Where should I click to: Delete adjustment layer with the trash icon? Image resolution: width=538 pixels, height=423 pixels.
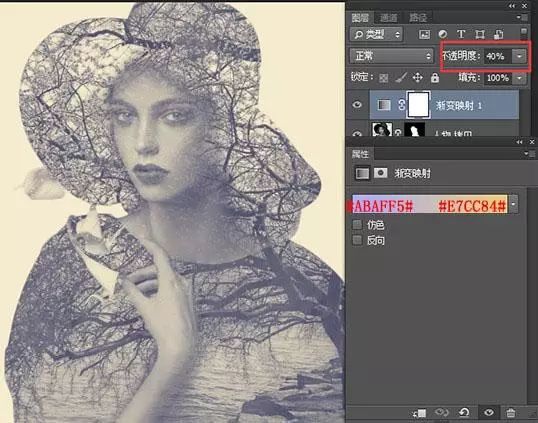pyautogui.click(x=511, y=412)
